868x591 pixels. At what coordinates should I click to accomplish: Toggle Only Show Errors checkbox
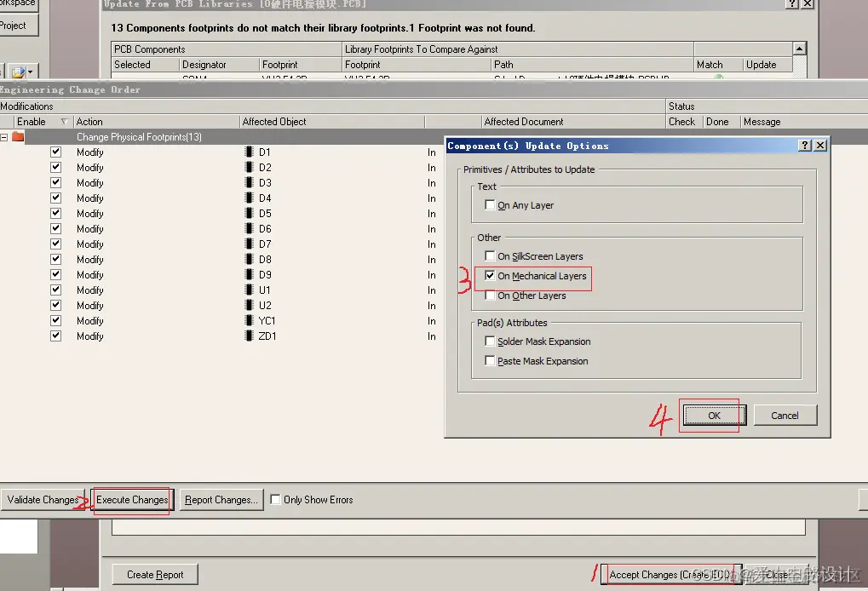[275, 499]
